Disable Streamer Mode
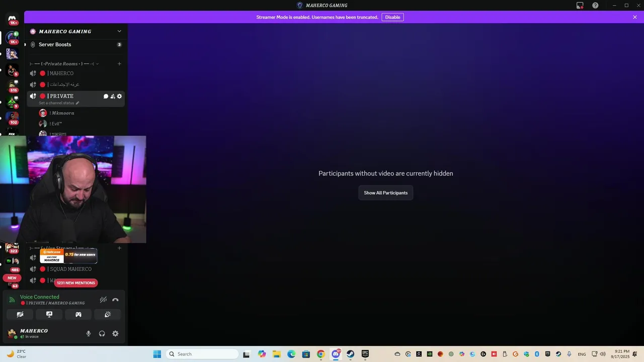Image resolution: width=644 pixels, height=362 pixels. pos(392,17)
